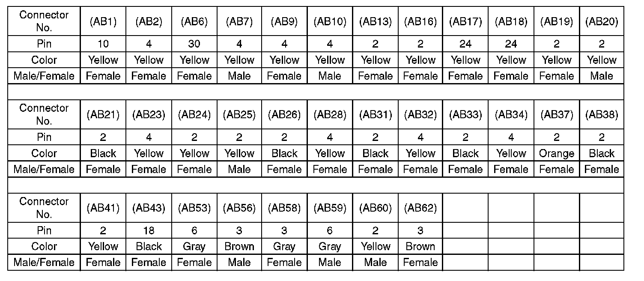
Task: Click the Orange color cell
Action: point(556,153)
